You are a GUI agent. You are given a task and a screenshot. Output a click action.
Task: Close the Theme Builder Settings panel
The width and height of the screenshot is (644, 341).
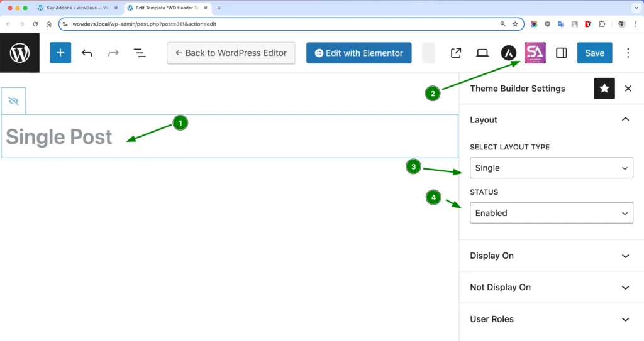click(x=628, y=88)
